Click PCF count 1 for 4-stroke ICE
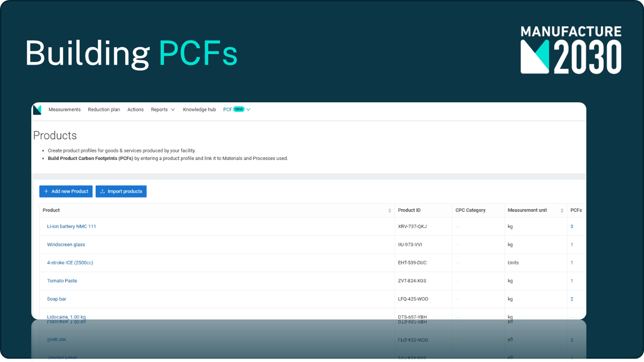 coord(572,263)
